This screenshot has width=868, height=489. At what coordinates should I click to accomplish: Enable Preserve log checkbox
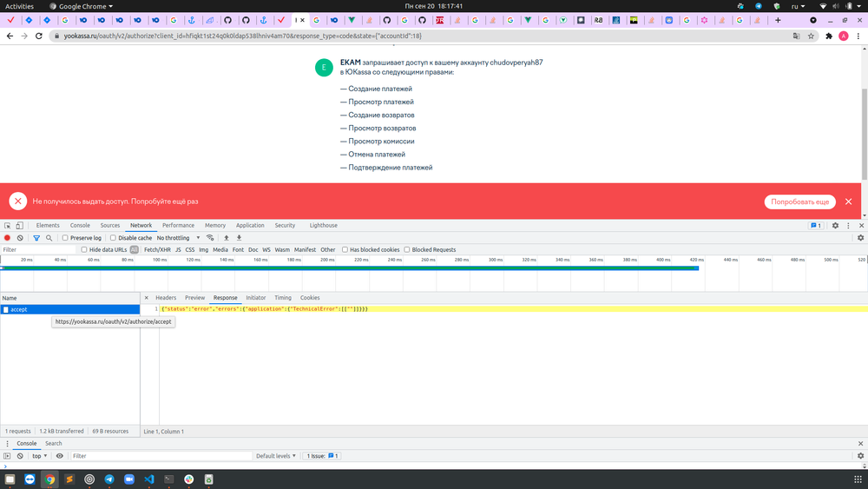pyautogui.click(x=65, y=238)
